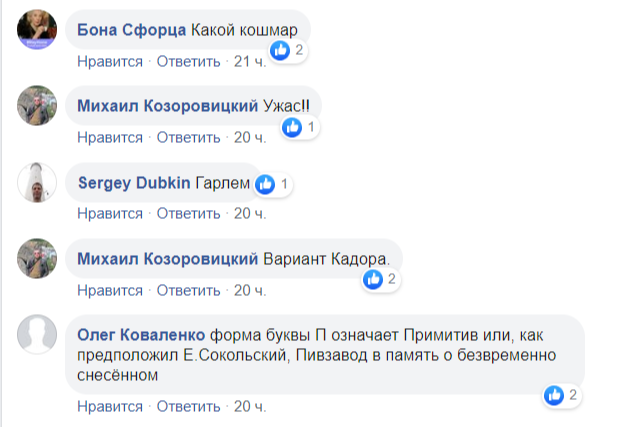
Task: Open Sergey Dubkin's avatar
Action: 39,183
